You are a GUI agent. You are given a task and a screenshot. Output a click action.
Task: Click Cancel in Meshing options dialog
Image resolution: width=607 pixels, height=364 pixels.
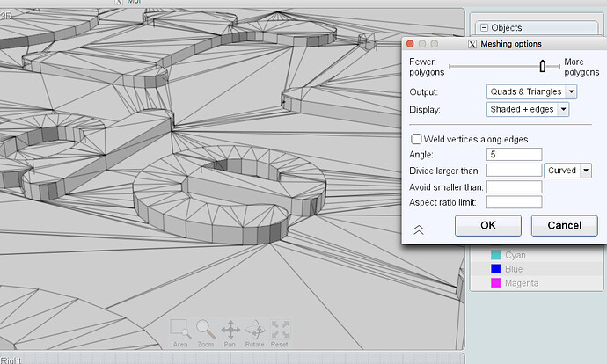(565, 225)
